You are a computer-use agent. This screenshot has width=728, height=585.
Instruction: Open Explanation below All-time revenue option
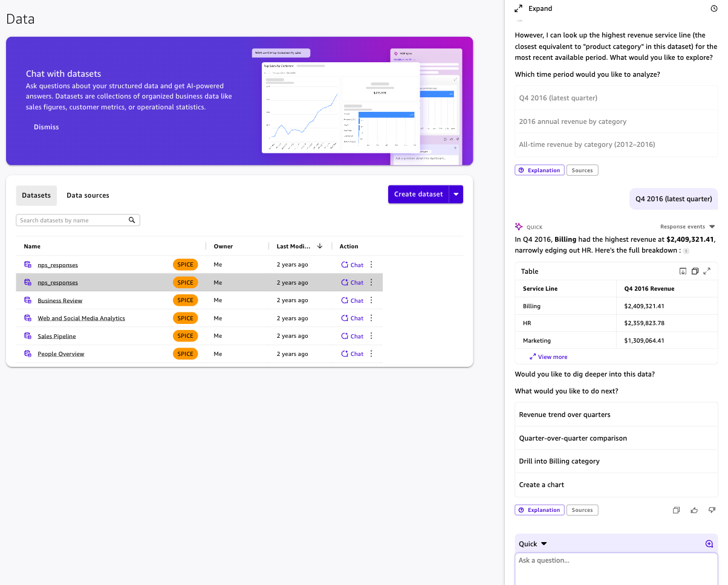pyautogui.click(x=539, y=170)
